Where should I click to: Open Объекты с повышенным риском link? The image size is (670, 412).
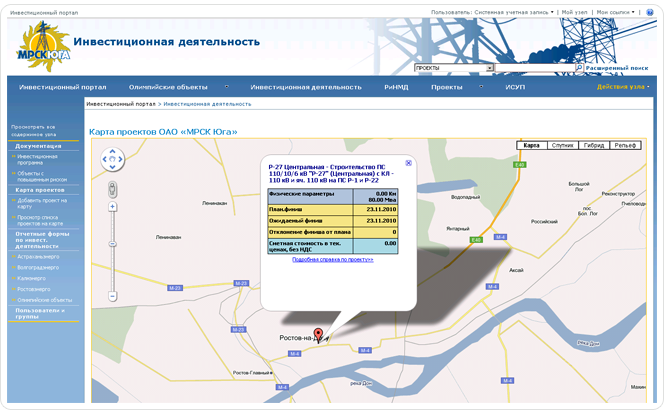(x=42, y=177)
